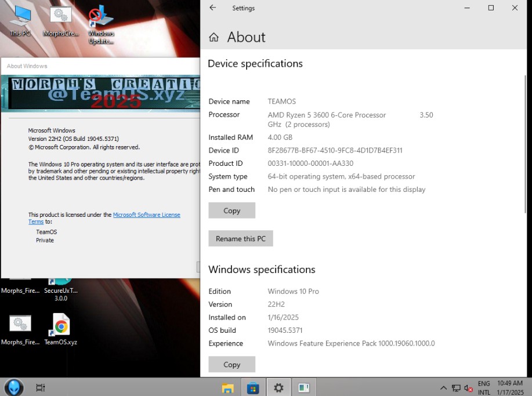Select the Morphs_Fire icon left of TeamOS.xyz
This screenshot has width=532, height=396.
pyautogui.click(x=20, y=329)
